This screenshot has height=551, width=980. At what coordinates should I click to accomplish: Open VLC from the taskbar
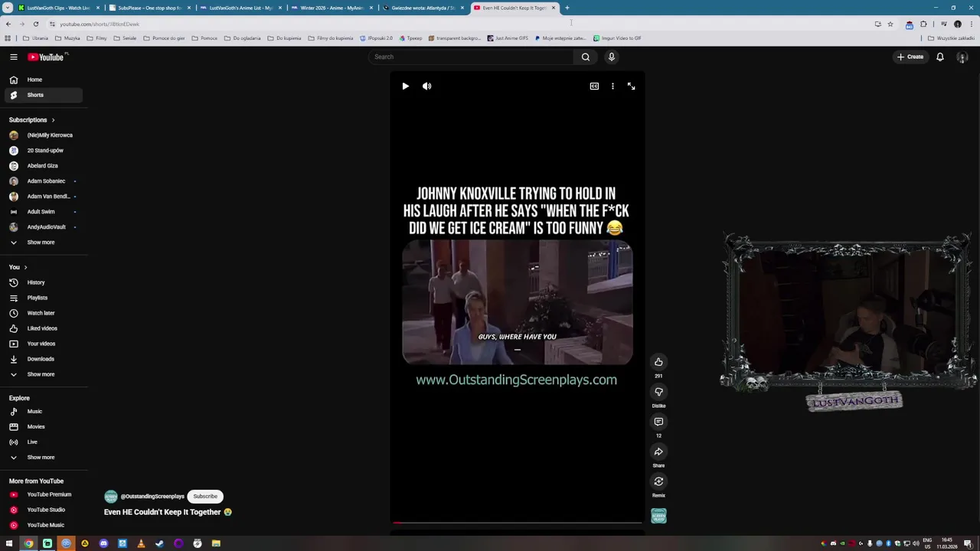point(141,544)
